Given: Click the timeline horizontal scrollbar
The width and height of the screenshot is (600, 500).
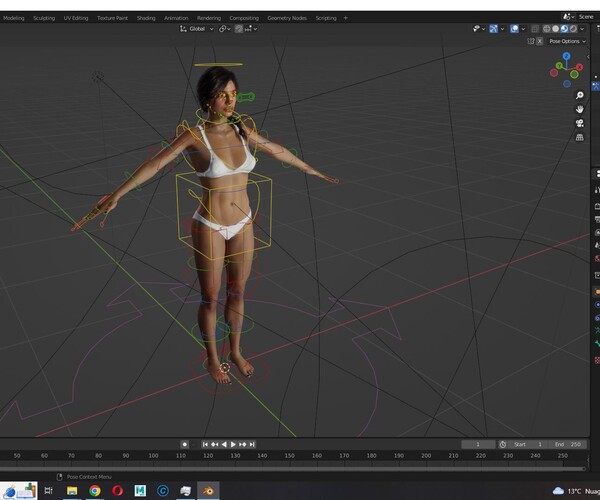Looking at the screenshot, I should pos(292,468).
